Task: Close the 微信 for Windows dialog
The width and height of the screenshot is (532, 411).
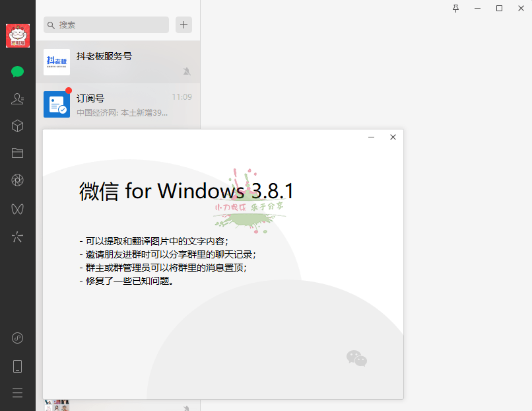Action: coord(393,137)
